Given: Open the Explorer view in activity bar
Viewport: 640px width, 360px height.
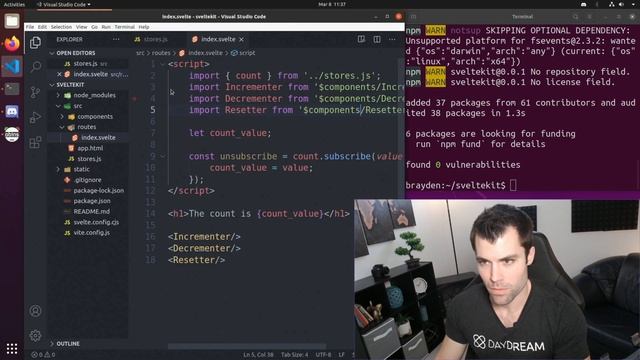Looking at the screenshot, I should (36, 42).
